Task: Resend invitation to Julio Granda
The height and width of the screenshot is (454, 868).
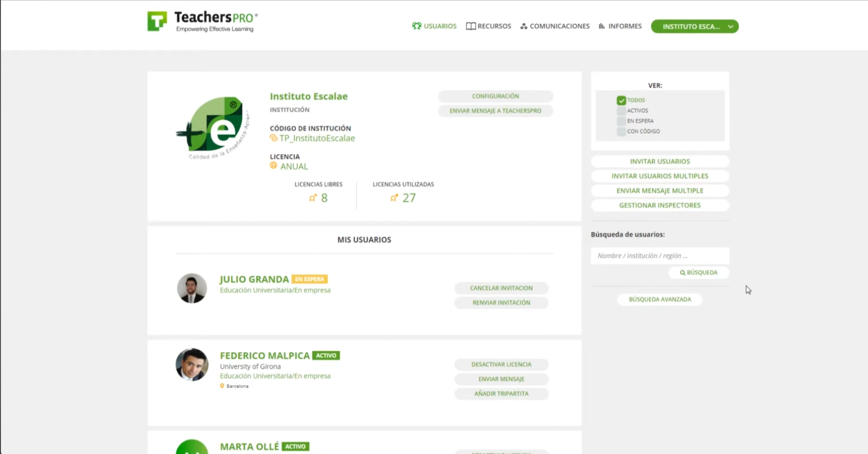Action: pos(501,303)
